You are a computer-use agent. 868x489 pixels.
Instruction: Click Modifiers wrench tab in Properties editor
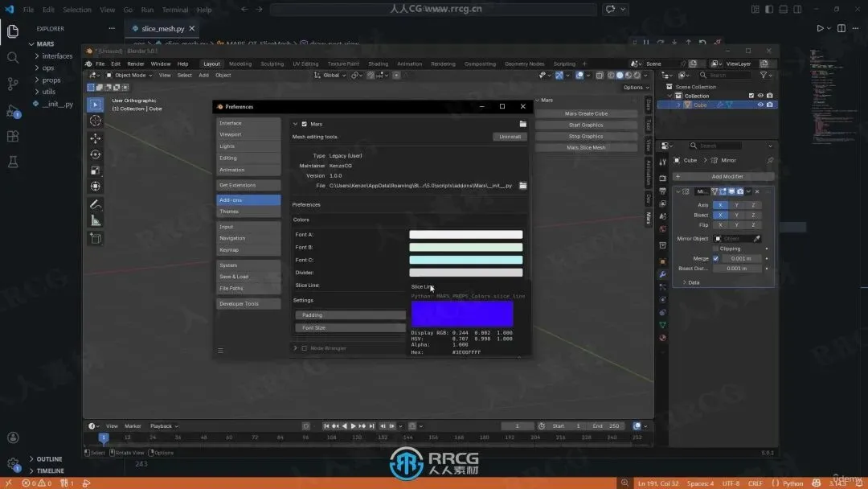[x=662, y=275]
